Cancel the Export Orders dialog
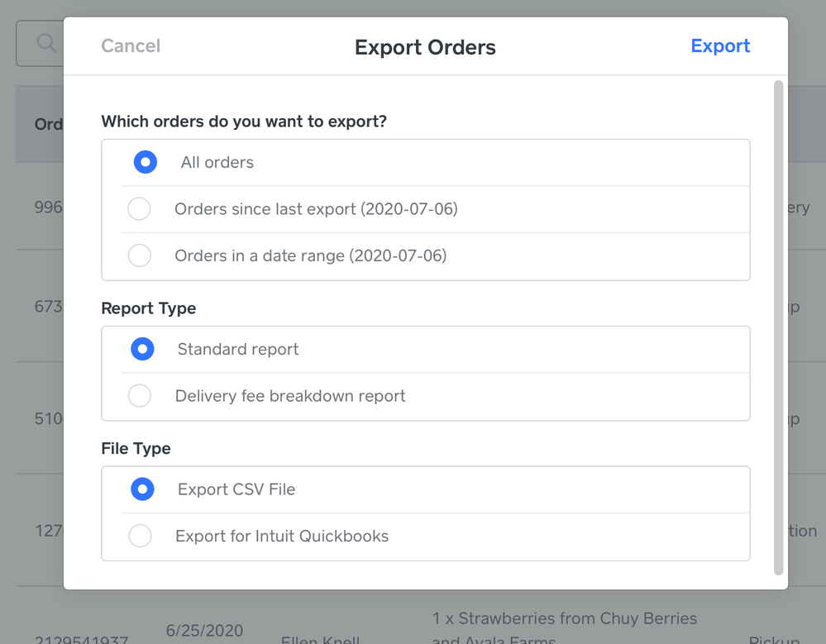The height and width of the screenshot is (644, 826). pos(131,46)
